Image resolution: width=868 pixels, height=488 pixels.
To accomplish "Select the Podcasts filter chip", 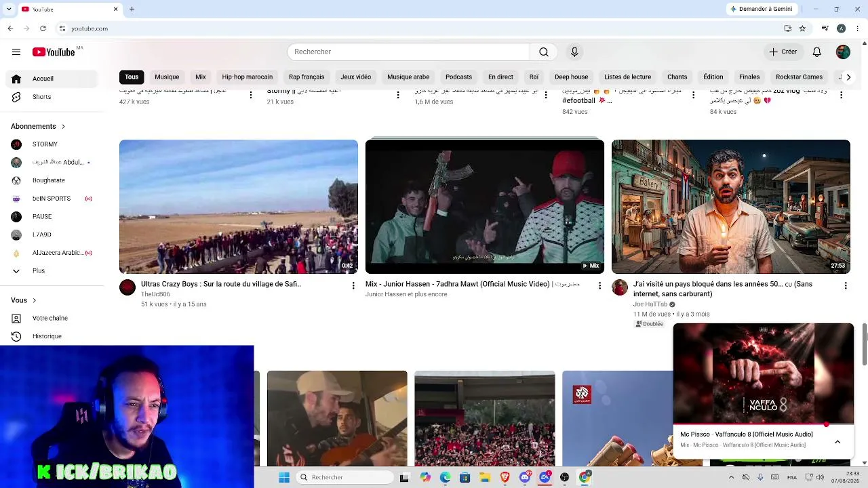I will 458,77.
